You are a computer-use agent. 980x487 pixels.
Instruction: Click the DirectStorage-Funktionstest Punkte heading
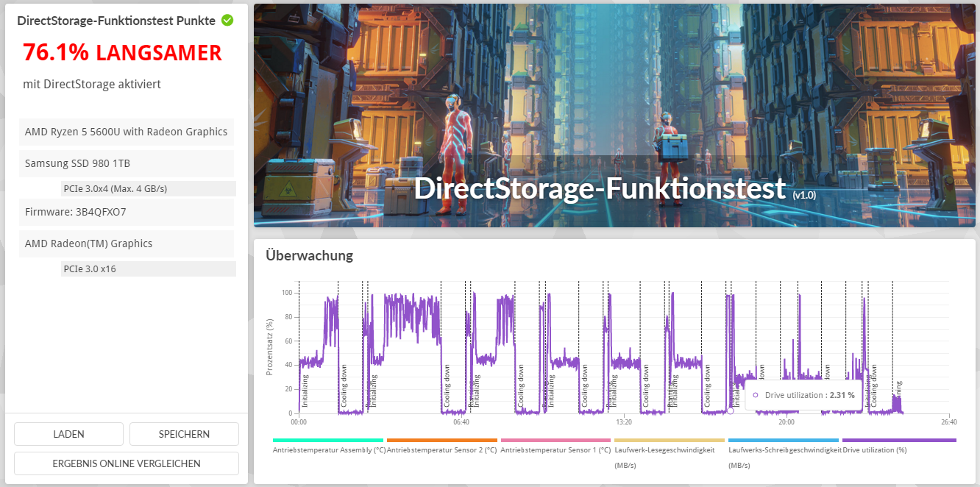[x=116, y=21]
